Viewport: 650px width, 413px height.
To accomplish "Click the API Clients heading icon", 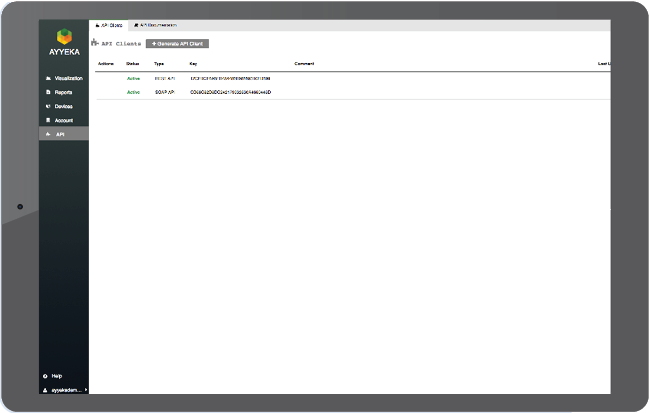I will pos(94,43).
